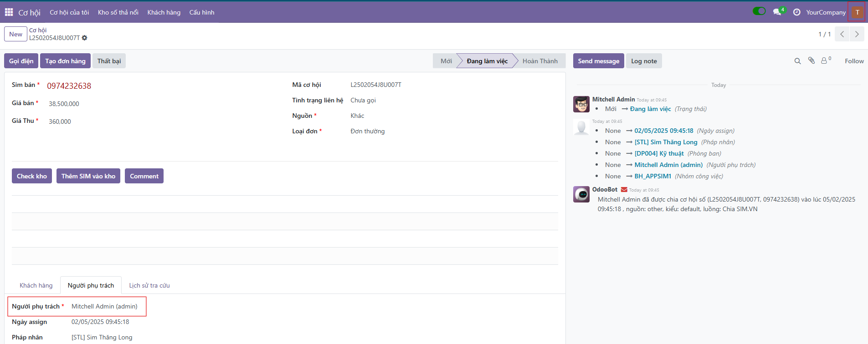Open the activities clock icon
Viewport: 868px width, 344px height.
pyautogui.click(x=796, y=12)
